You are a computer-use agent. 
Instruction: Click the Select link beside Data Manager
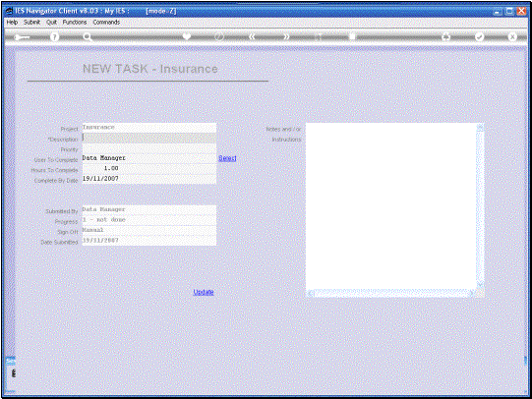(x=227, y=158)
